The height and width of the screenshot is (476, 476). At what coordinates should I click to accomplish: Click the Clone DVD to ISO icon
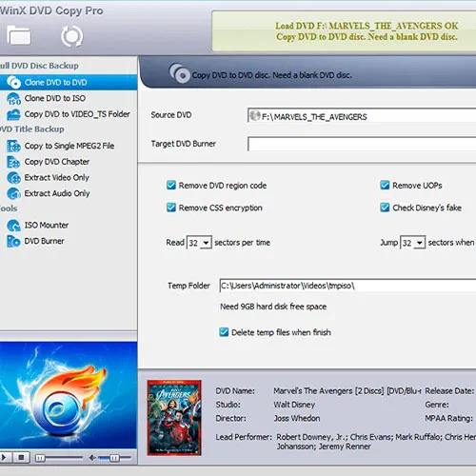click(x=13, y=98)
